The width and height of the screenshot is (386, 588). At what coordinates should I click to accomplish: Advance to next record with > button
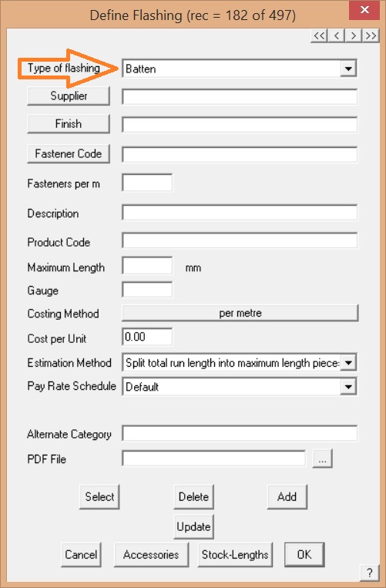pyautogui.click(x=354, y=35)
